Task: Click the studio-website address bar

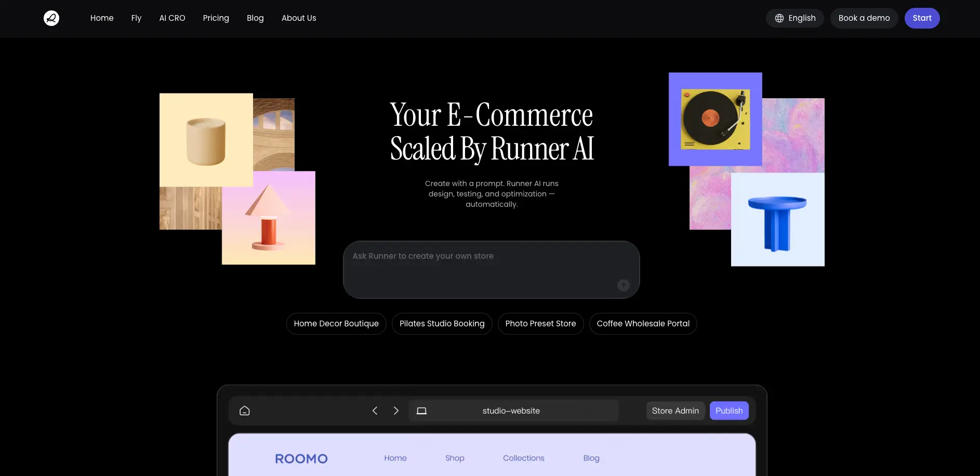Action: click(513, 411)
